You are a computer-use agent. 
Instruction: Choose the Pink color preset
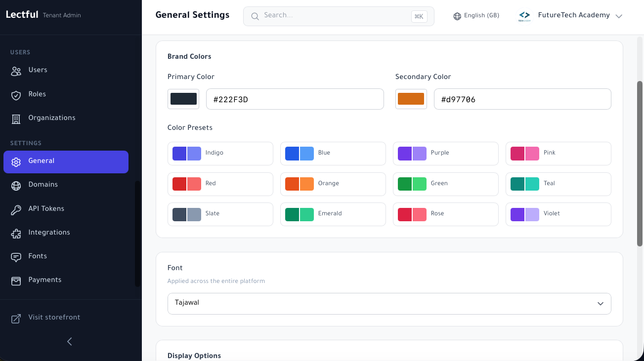click(558, 153)
